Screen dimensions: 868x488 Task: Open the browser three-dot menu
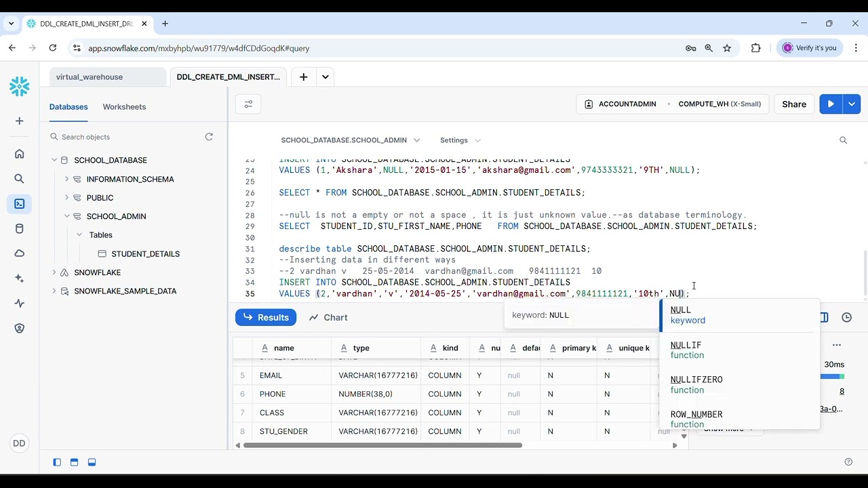tap(855, 48)
